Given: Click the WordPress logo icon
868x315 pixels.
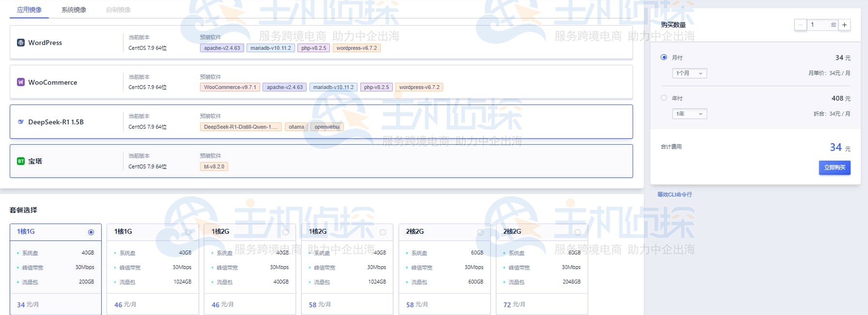Looking at the screenshot, I should (x=21, y=43).
